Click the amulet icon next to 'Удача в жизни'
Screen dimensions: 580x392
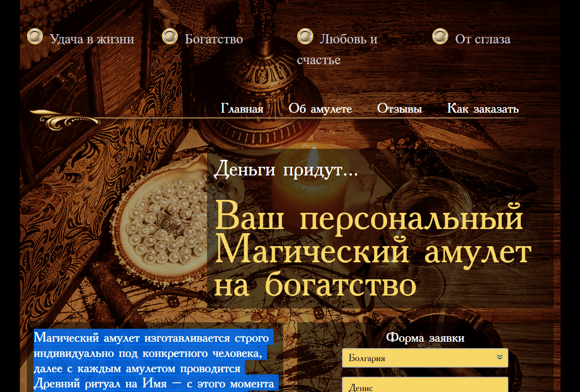click(36, 36)
